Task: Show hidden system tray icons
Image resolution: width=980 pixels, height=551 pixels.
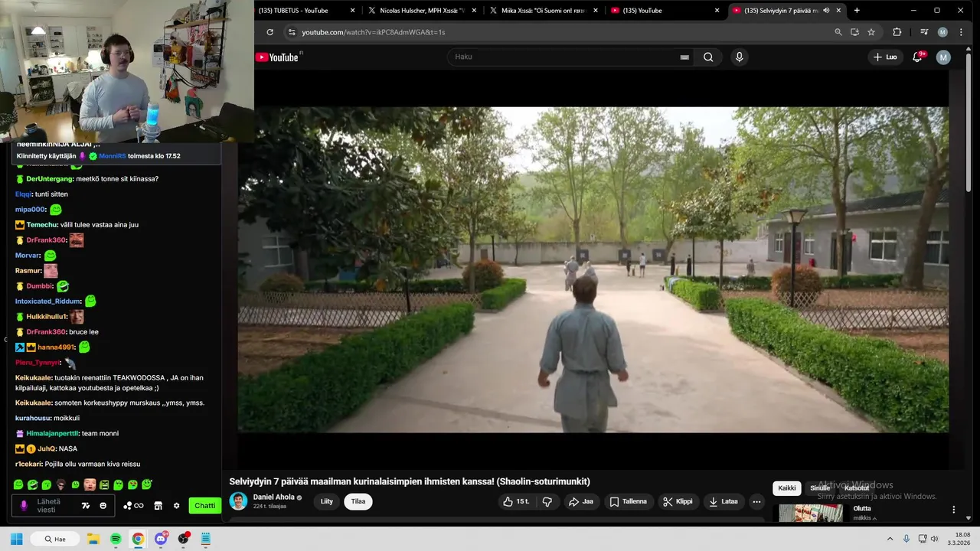Action: [x=891, y=539]
